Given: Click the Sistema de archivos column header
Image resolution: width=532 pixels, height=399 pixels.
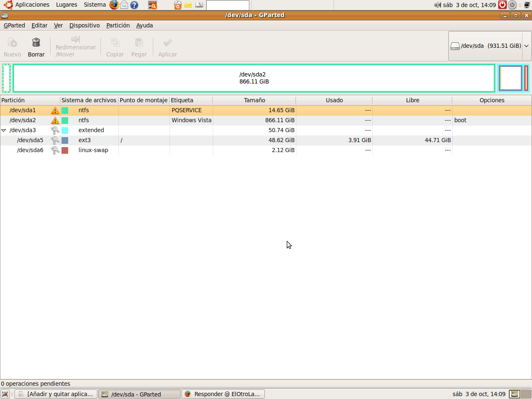Looking at the screenshot, I should coord(89,100).
